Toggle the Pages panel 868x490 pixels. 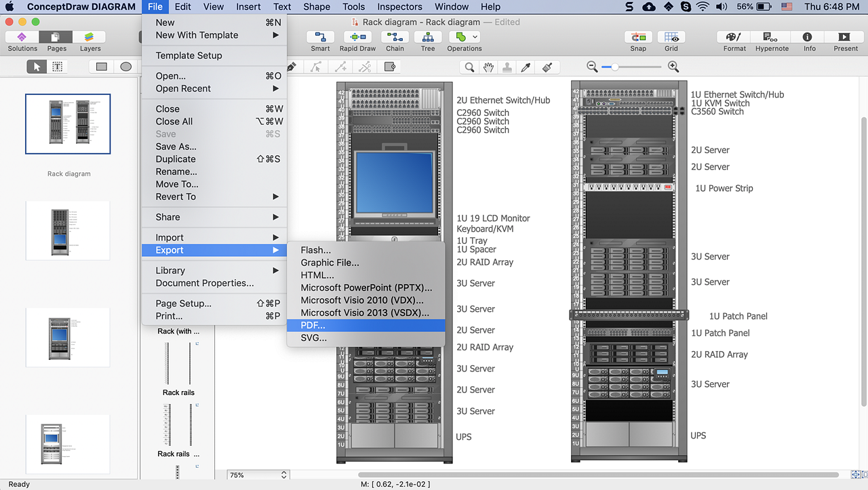tap(56, 41)
